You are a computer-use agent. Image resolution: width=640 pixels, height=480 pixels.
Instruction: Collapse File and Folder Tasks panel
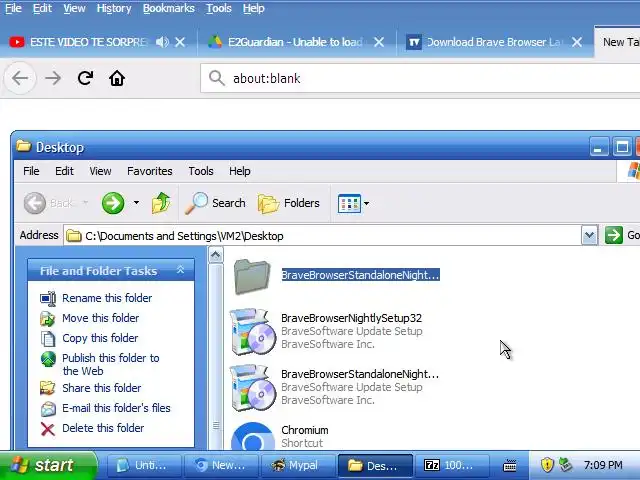point(180,270)
